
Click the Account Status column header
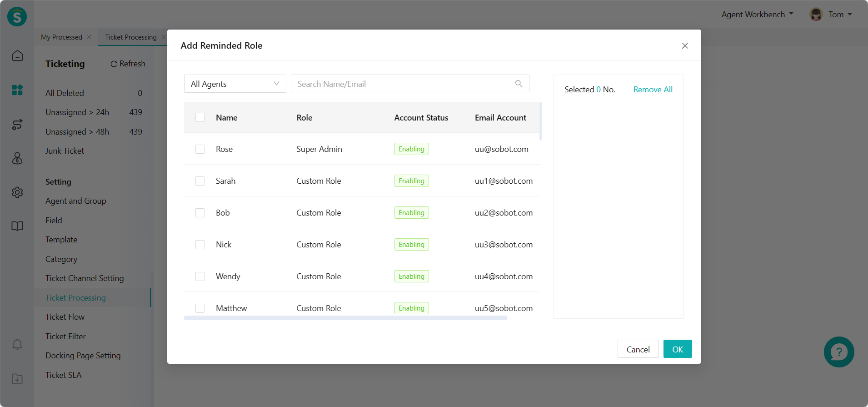coord(421,118)
